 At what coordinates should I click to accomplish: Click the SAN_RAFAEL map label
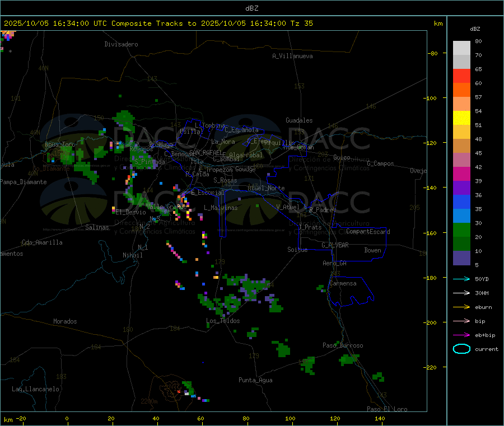pos(206,152)
